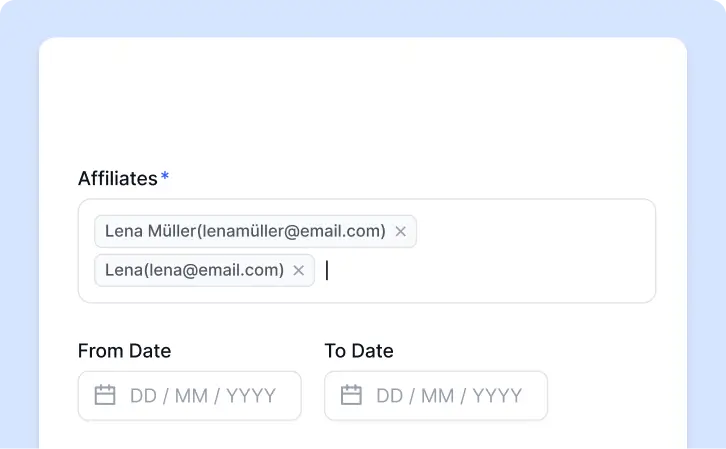The height and width of the screenshot is (449, 726).
Task: Open the To Date calendar icon
Action: [x=351, y=395]
